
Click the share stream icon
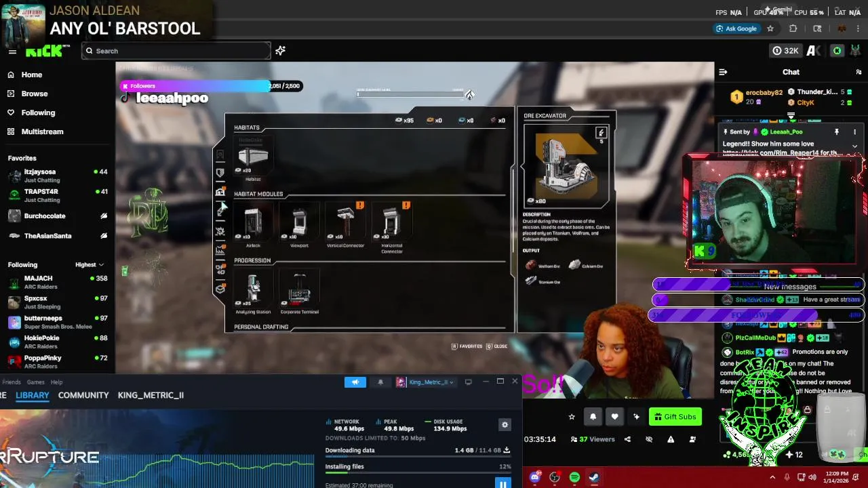coord(627,439)
